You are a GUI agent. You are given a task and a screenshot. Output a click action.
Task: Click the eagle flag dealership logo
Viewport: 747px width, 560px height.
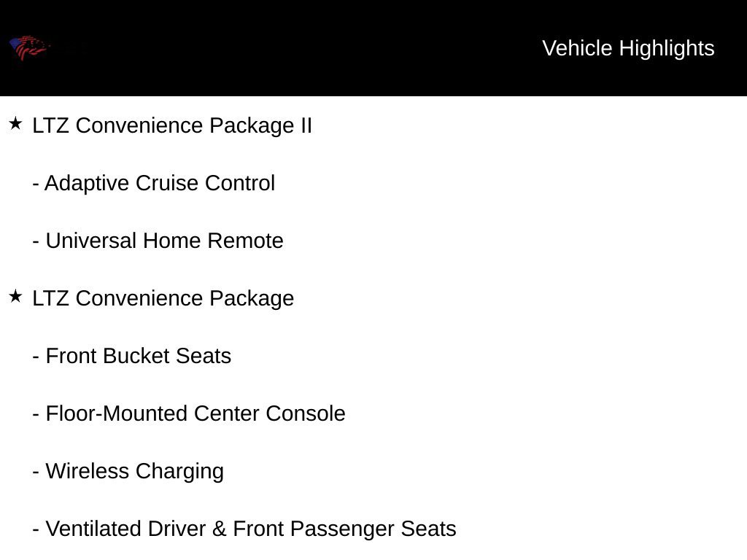(x=29, y=47)
